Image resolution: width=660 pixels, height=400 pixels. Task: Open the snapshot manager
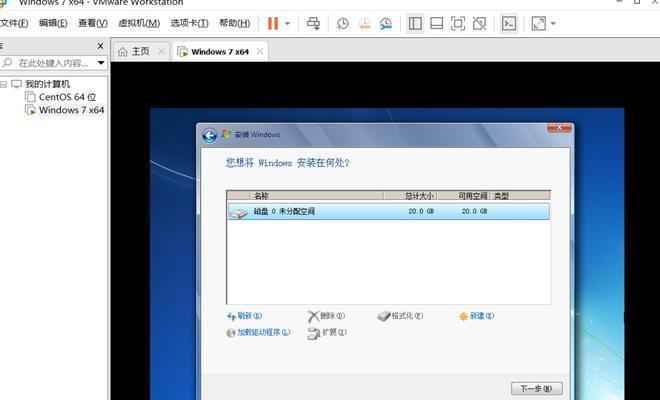[386, 24]
